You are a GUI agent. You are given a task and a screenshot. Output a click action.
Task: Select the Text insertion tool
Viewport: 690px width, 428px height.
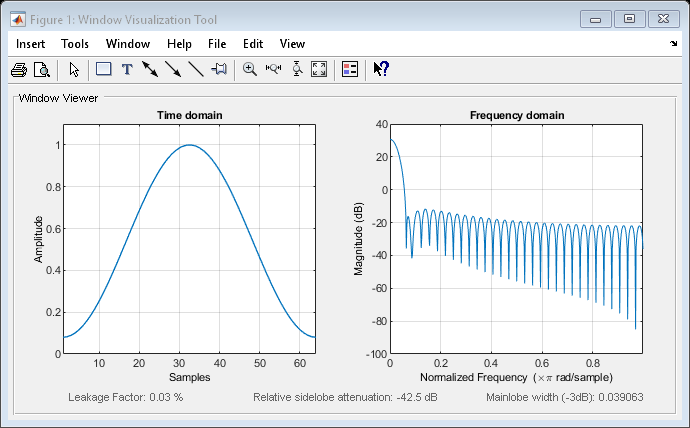(127, 70)
